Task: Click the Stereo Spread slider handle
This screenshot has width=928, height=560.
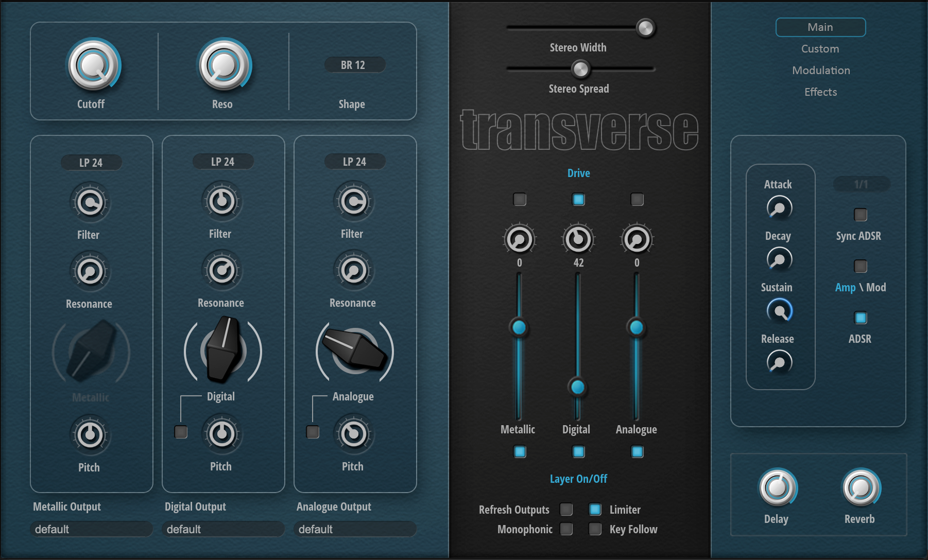Action: pyautogui.click(x=581, y=69)
